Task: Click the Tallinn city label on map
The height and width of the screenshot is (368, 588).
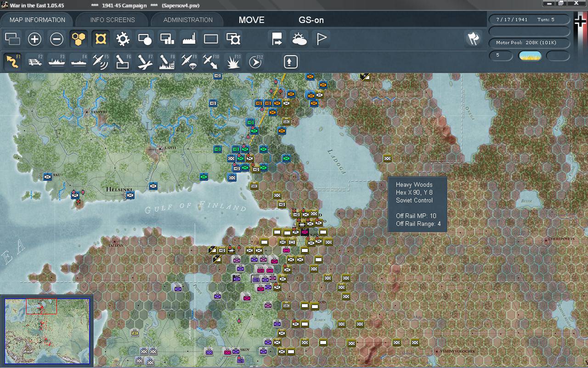Action: point(116,246)
